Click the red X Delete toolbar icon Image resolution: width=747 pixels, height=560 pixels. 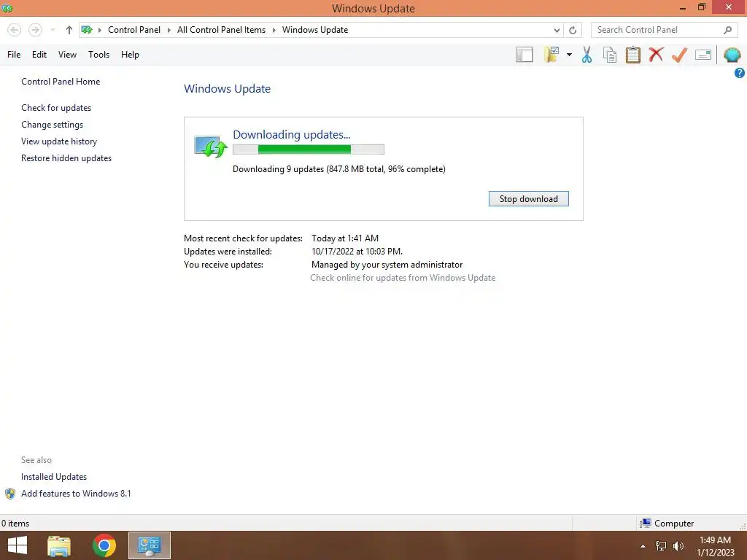pyautogui.click(x=656, y=54)
